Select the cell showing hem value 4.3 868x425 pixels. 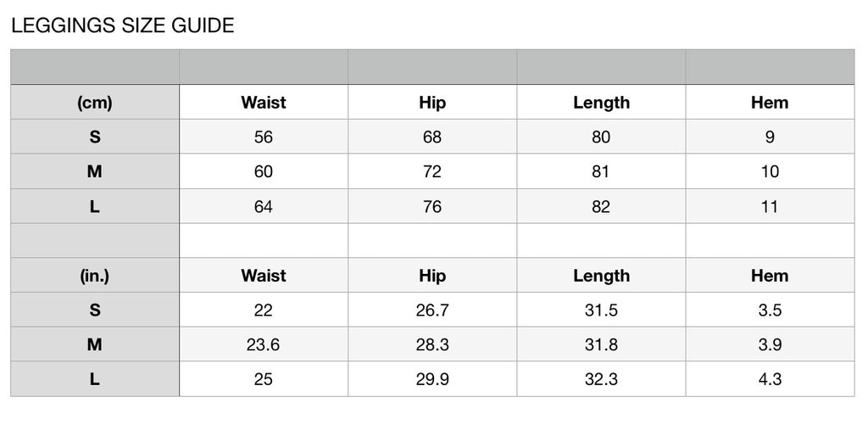pyautogui.click(x=770, y=379)
